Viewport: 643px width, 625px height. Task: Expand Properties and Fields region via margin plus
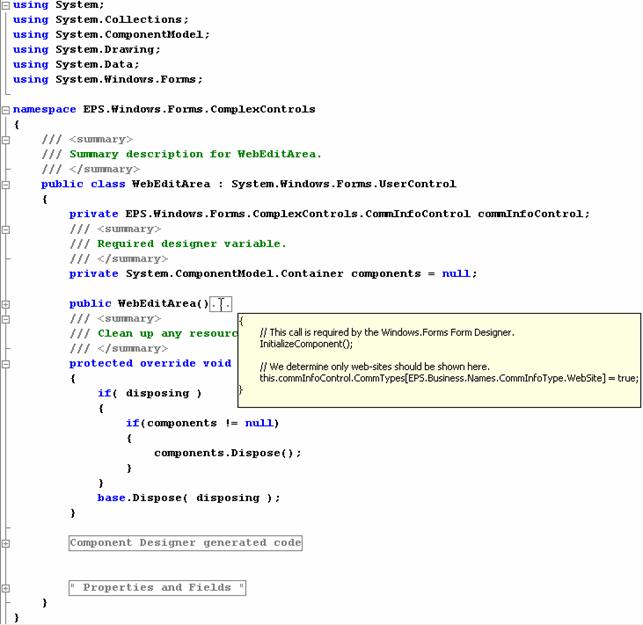(x=6, y=588)
